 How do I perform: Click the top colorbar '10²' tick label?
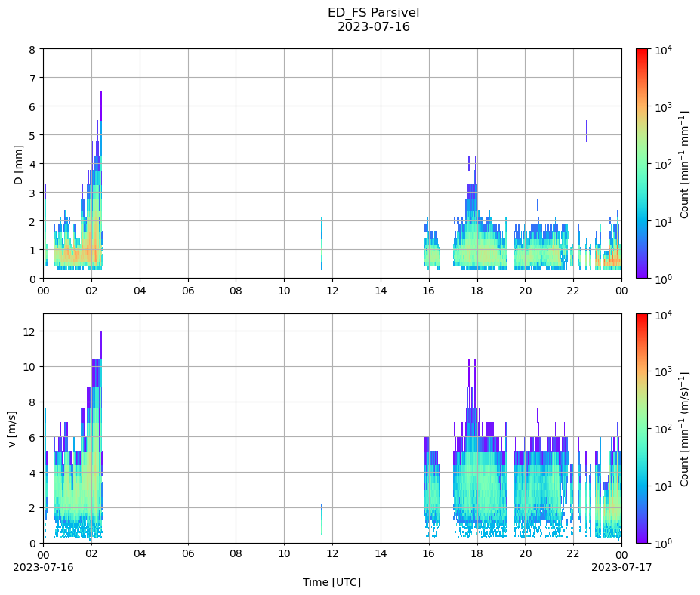click(x=663, y=165)
